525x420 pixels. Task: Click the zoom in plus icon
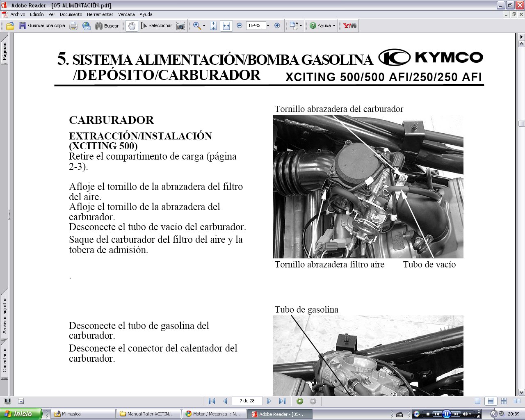click(277, 25)
